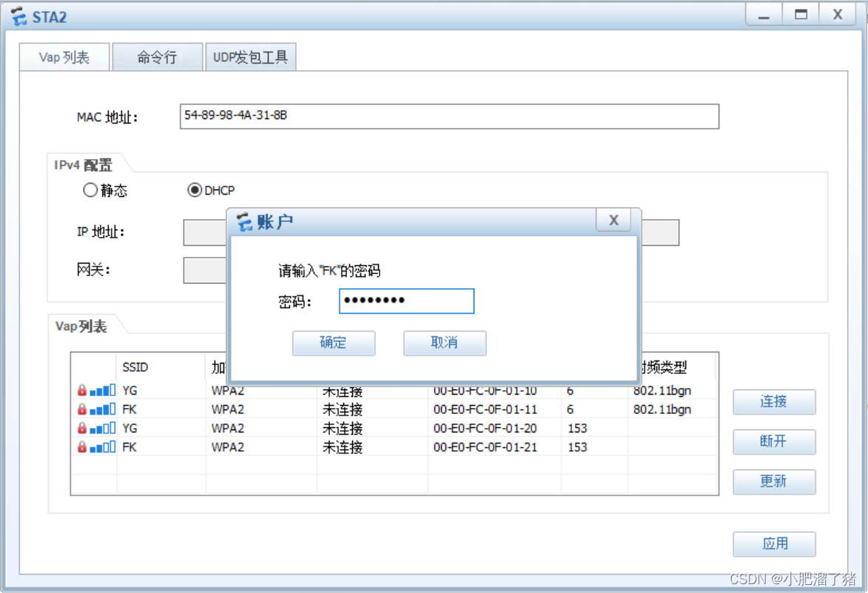Close the 账户 password dialog
Screen dimensions: 868x593
(x=613, y=219)
